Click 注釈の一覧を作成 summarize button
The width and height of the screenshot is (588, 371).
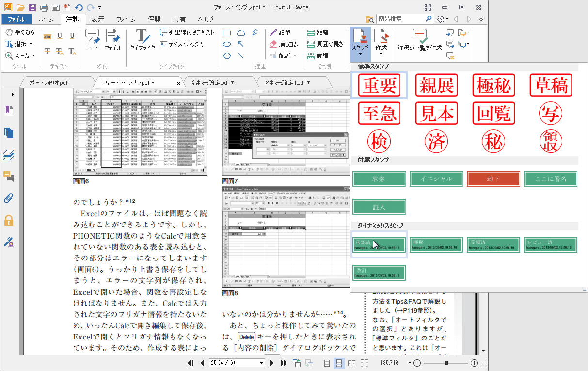point(420,40)
